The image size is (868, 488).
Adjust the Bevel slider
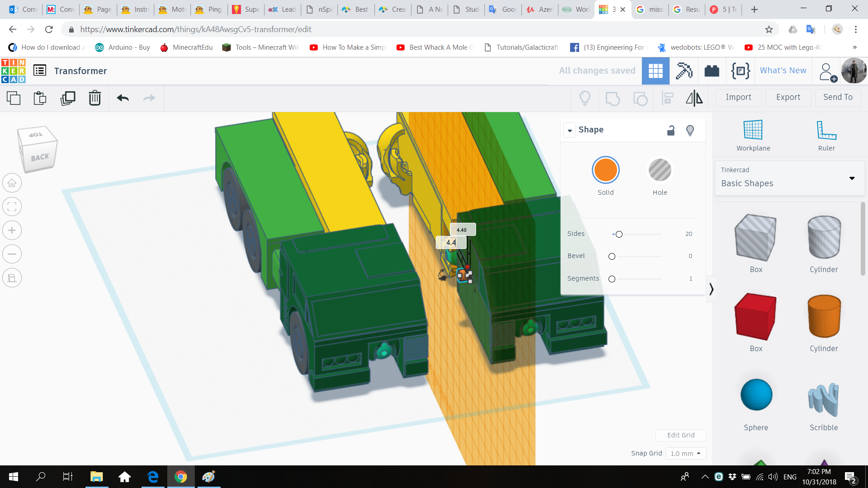pos(612,256)
